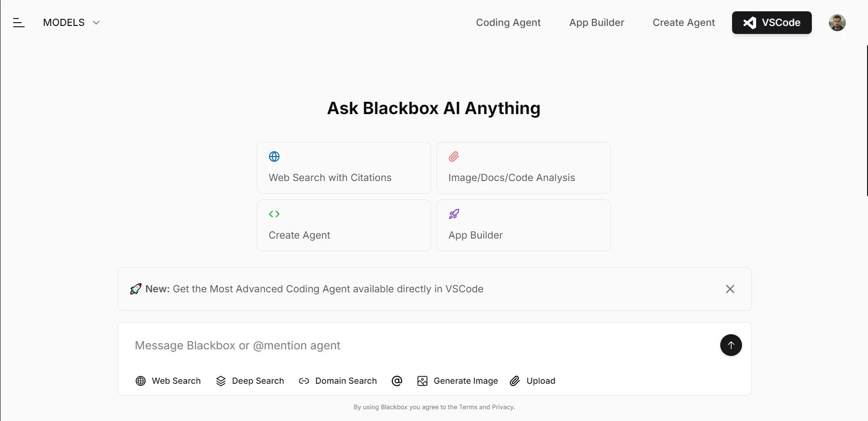868x421 pixels.
Task: Dismiss the New VSCode announcement banner
Action: point(730,289)
